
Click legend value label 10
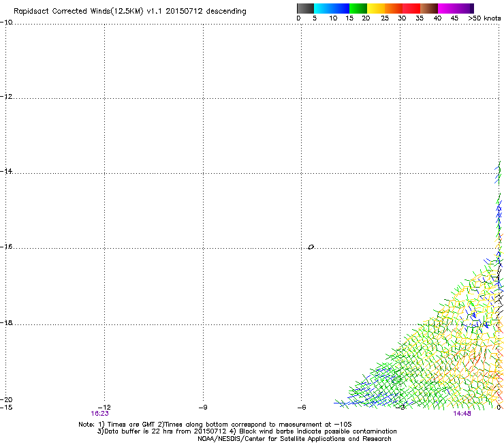(333, 18)
